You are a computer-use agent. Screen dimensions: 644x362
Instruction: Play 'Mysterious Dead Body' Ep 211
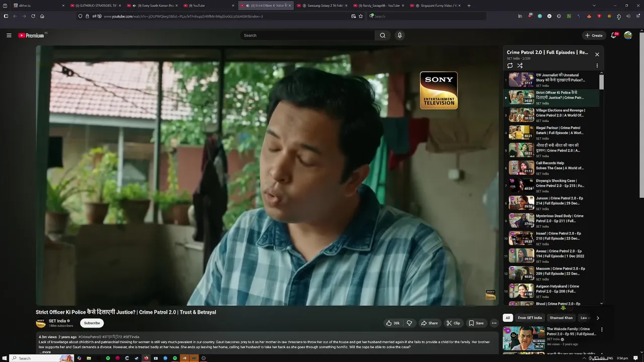point(552,221)
